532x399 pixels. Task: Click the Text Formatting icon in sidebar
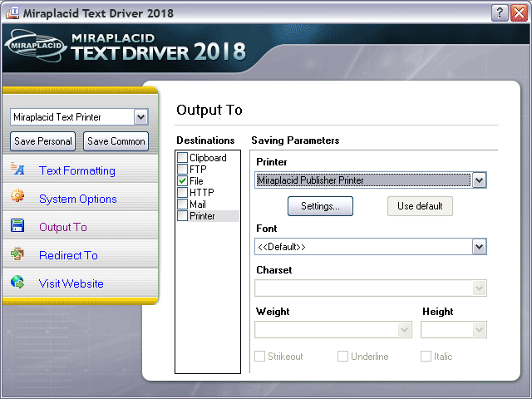tap(17, 169)
